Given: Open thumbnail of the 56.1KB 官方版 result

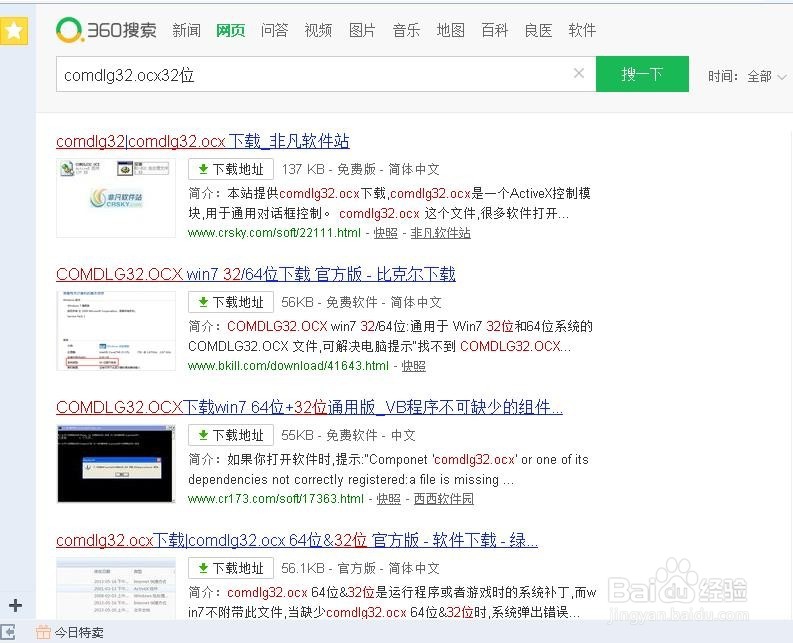Looking at the screenshot, I should (116, 588).
